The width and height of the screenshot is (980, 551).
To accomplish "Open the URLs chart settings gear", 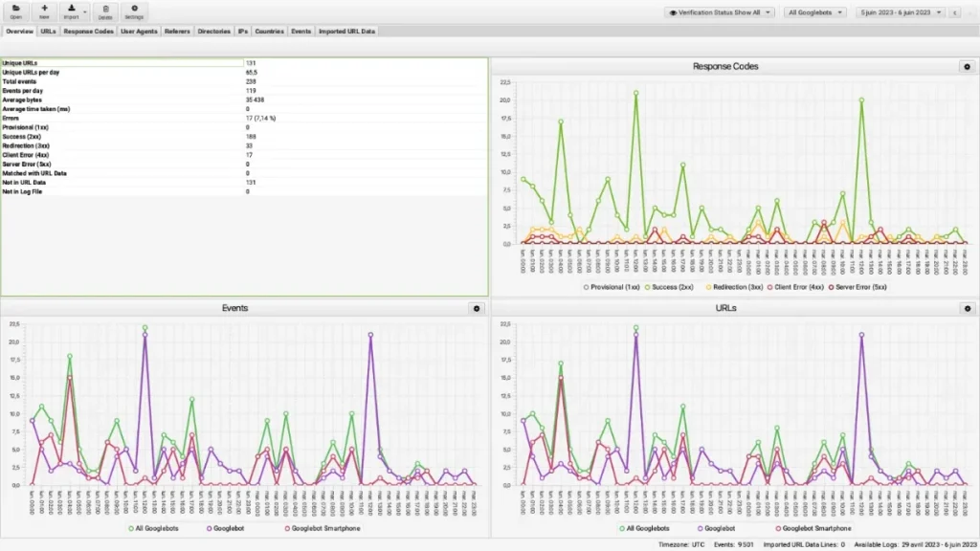I will point(967,308).
